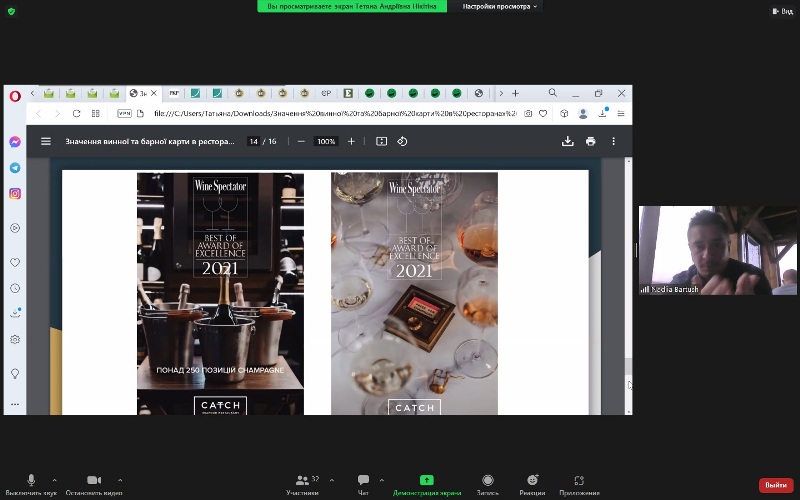Open the Settings gear in Opera sidebar
This screenshot has height=500, width=800.
click(x=15, y=339)
